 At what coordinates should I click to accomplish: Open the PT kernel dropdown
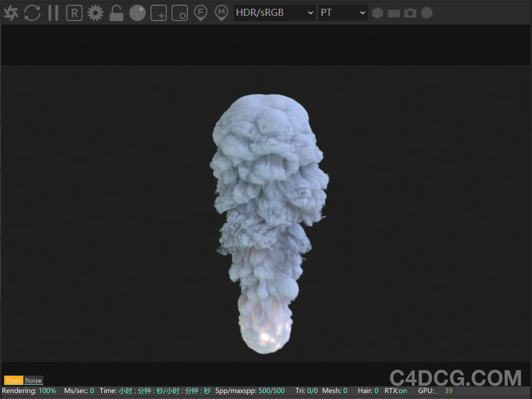tap(343, 13)
